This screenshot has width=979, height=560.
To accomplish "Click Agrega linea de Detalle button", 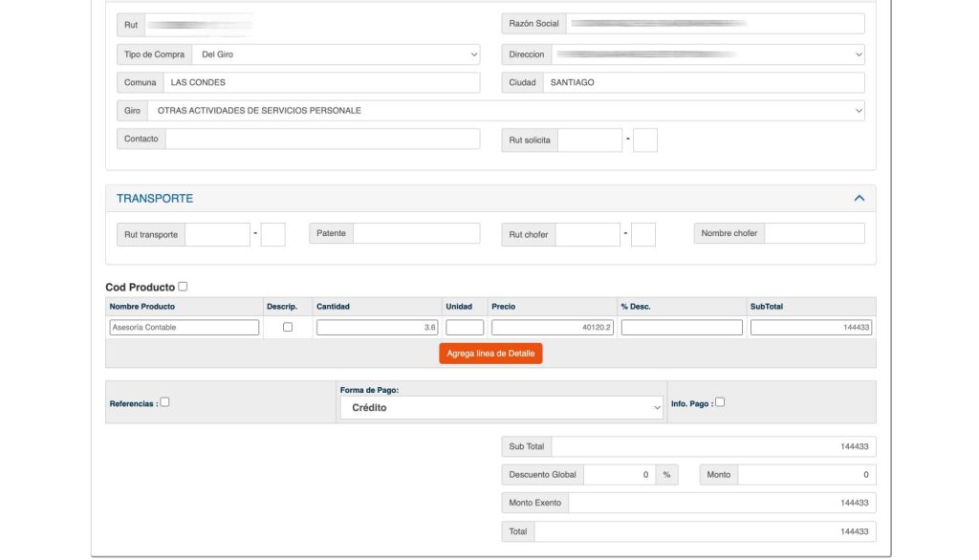I will [490, 354].
